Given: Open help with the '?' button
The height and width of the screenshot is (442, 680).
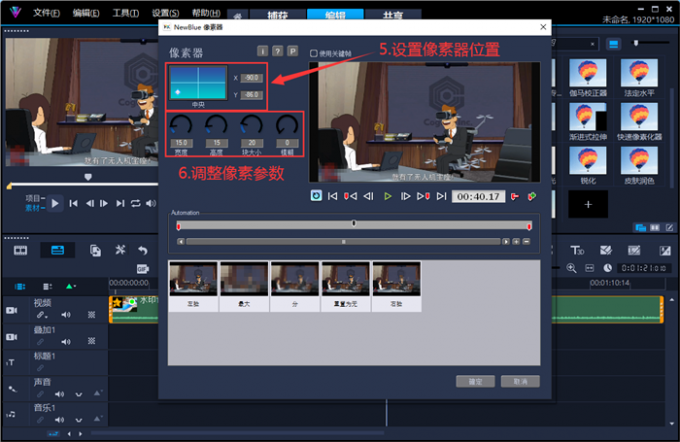Looking at the screenshot, I should tap(278, 51).
